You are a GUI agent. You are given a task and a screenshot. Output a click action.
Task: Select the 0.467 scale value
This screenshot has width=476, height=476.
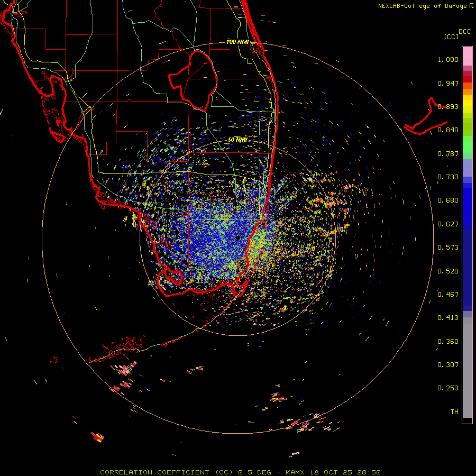[448, 295]
